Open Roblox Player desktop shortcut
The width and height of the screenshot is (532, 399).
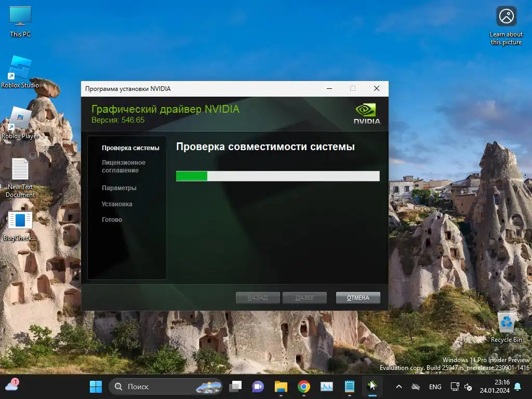tap(20, 123)
